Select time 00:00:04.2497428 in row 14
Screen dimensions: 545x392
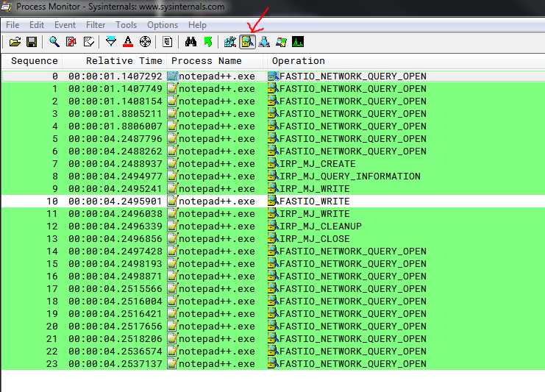tap(115, 252)
